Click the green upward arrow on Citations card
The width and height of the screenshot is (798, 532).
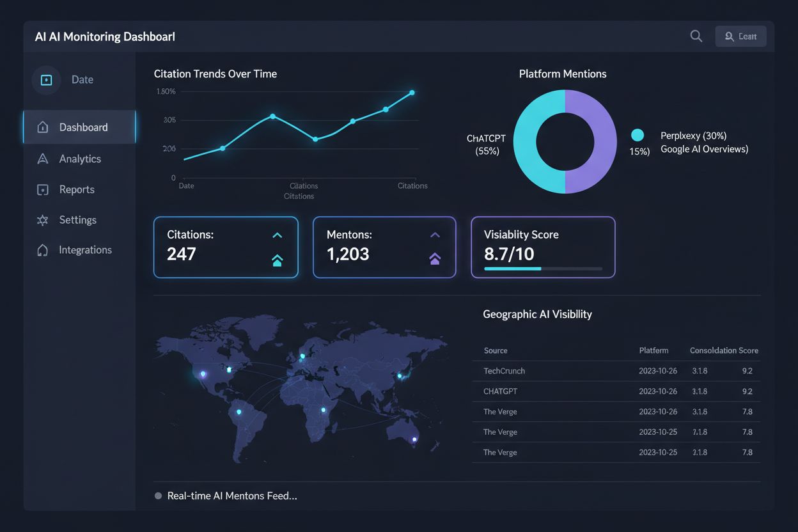pos(277,260)
